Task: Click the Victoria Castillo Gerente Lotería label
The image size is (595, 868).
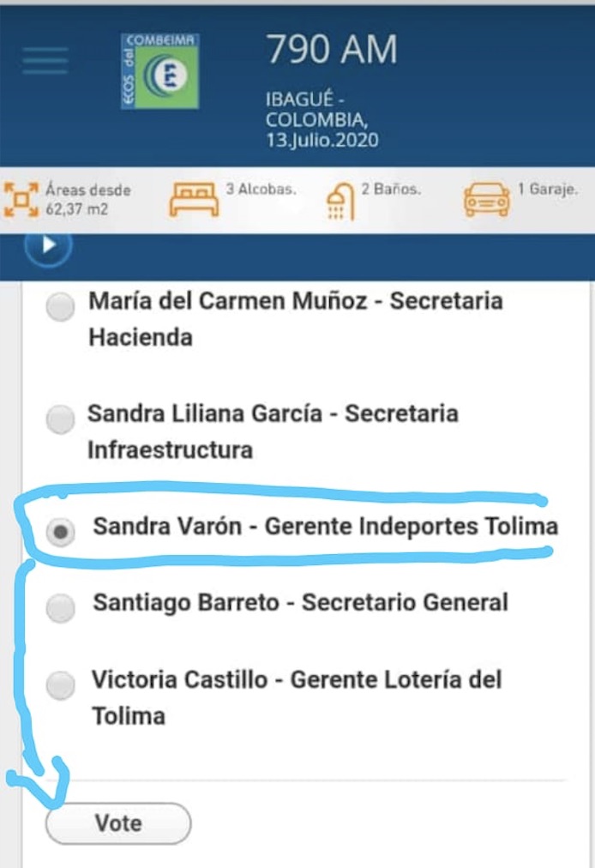Action: (x=296, y=697)
